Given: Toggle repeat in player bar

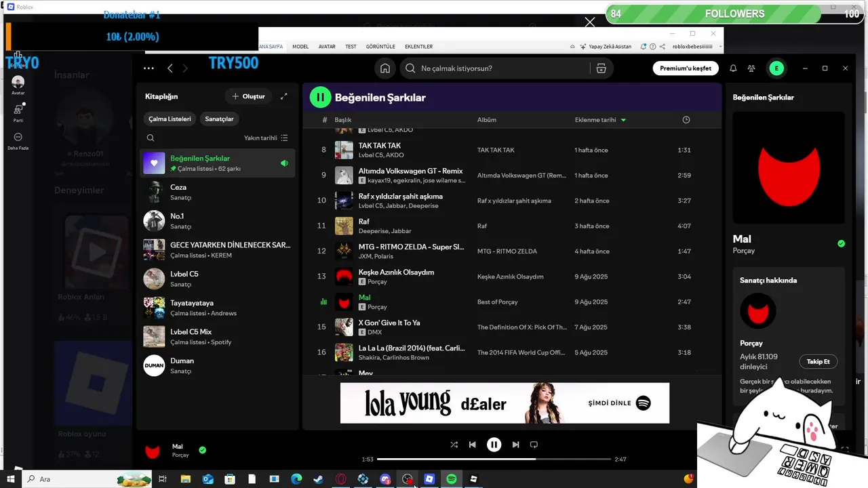Looking at the screenshot, I should coord(534,445).
